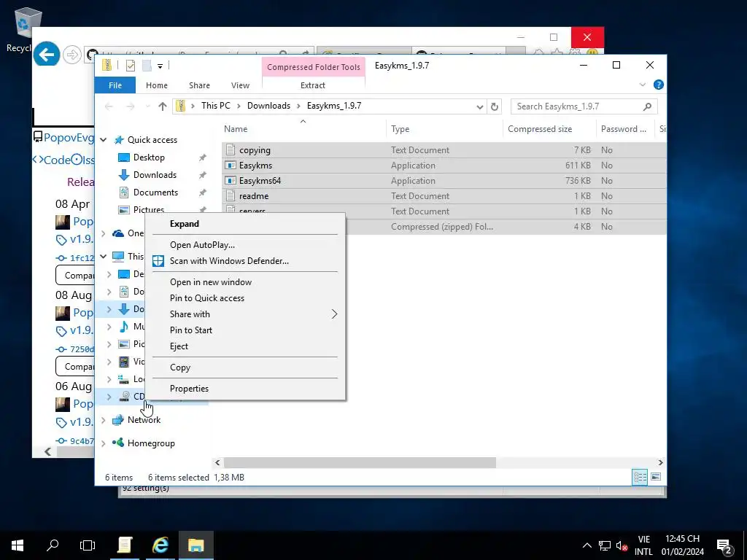The height and width of the screenshot is (560, 747).
Task: Click the pin icon next to Documents
Action: pos(203,192)
